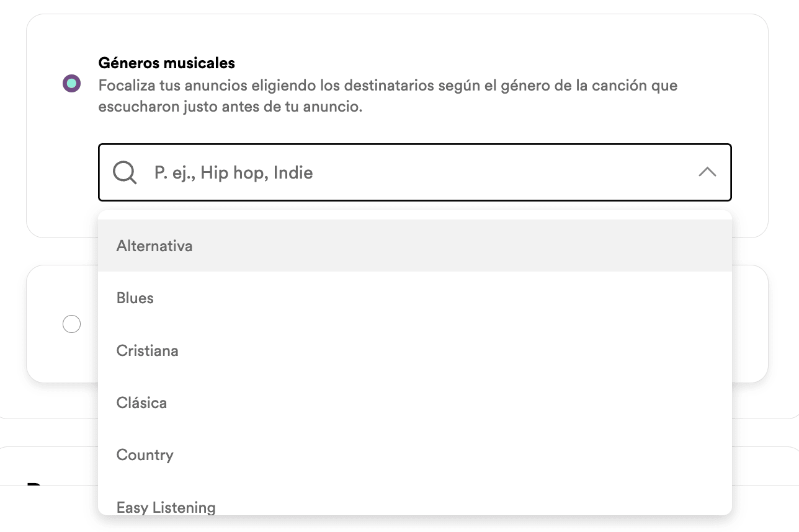Click the Géneros musicales heading
The image size is (799, 532).
[x=165, y=62]
